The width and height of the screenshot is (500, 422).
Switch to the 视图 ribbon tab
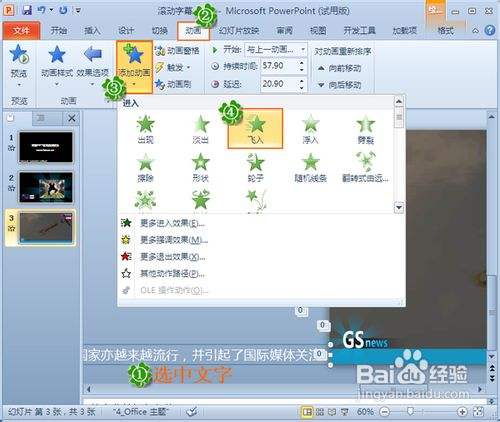(318, 31)
